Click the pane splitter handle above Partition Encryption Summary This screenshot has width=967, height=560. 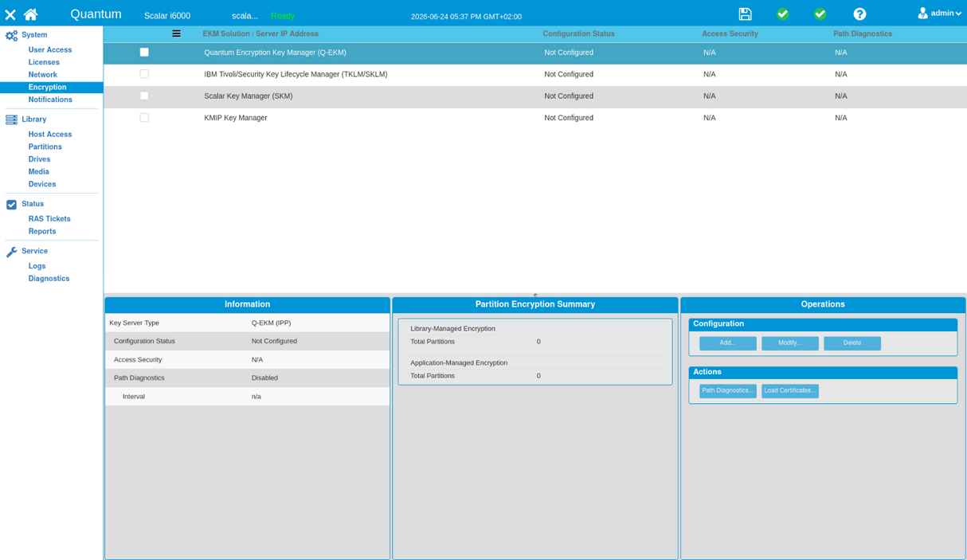pyautogui.click(x=535, y=295)
